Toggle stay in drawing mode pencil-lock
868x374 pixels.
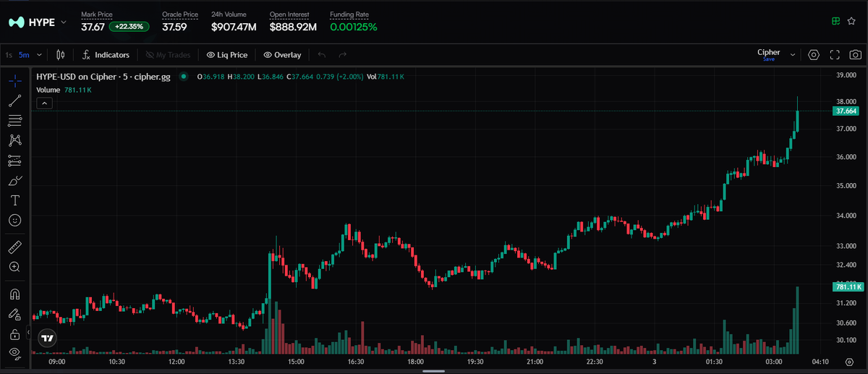tap(14, 314)
